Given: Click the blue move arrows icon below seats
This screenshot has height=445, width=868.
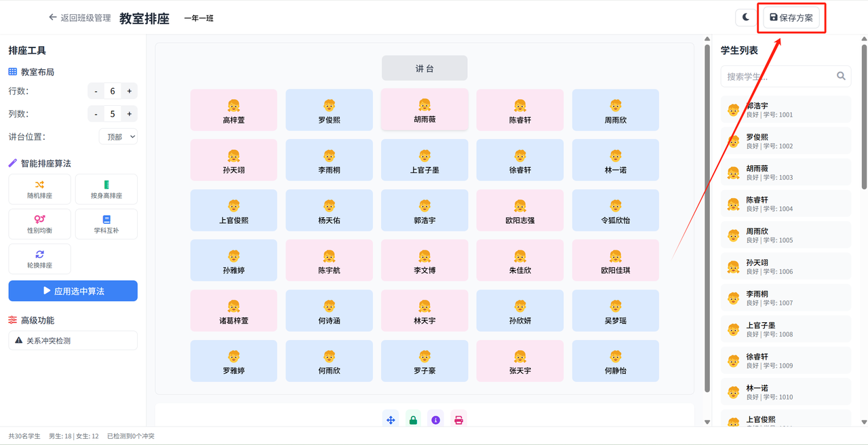Looking at the screenshot, I should (391, 419).
